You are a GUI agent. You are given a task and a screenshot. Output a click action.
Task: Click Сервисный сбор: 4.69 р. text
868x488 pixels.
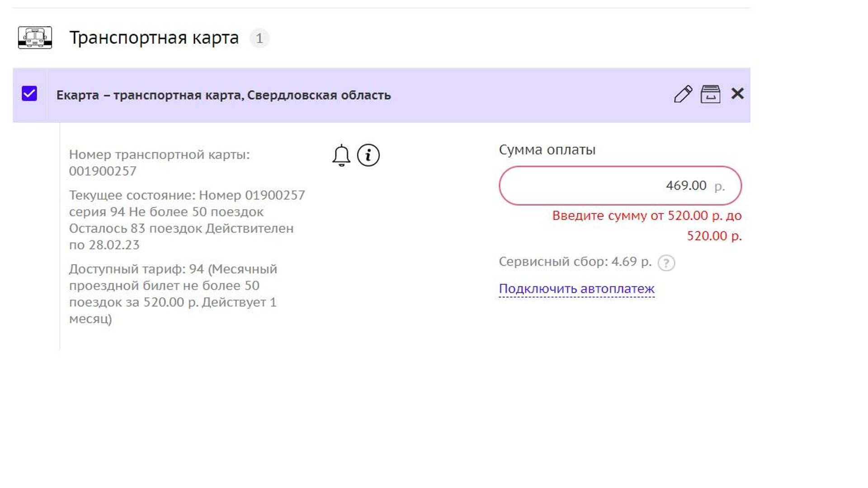tap(575, 262)
